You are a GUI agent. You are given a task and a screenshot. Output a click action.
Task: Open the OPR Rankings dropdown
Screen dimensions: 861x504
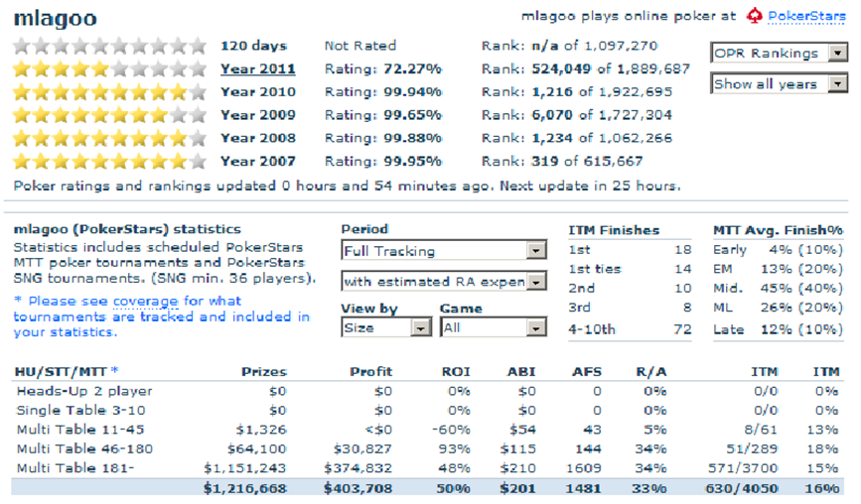[779, 54]
